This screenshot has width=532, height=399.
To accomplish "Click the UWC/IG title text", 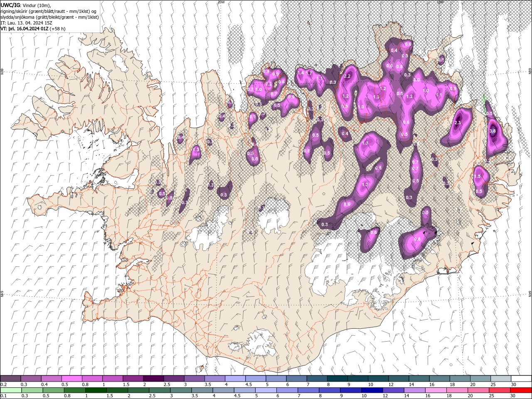I will pos(10,5).
